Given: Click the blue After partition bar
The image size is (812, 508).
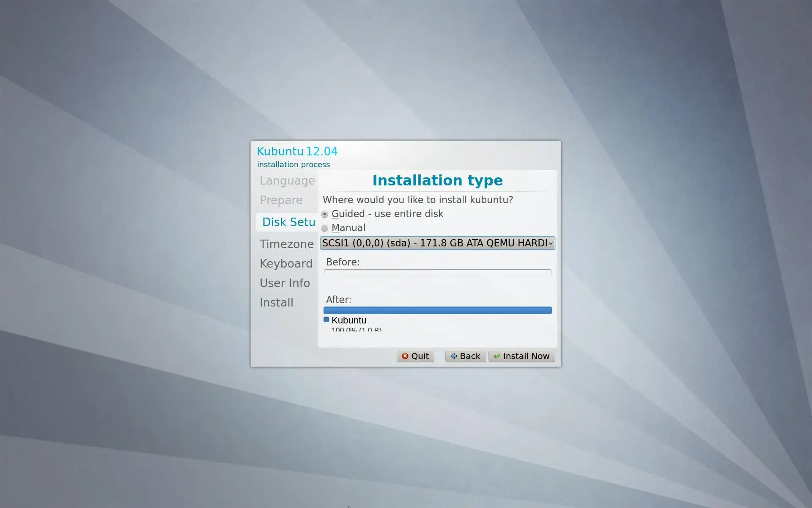Looking at the screenshot, I should coord(437,310).
